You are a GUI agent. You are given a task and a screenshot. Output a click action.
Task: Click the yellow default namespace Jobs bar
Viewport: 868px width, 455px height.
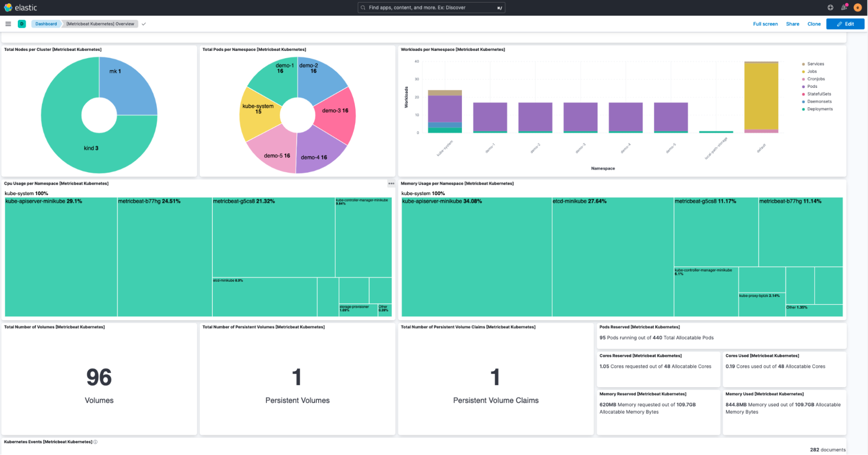click(761, 96)
